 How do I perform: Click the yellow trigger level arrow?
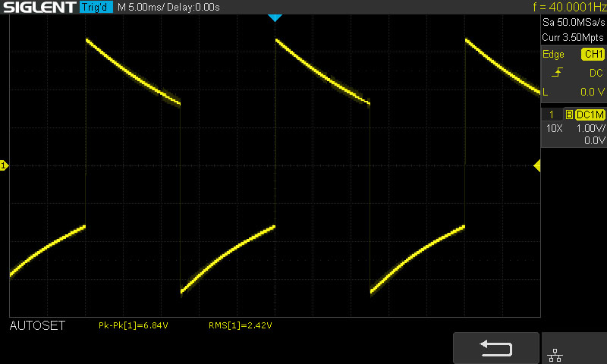tap(537, 165)
